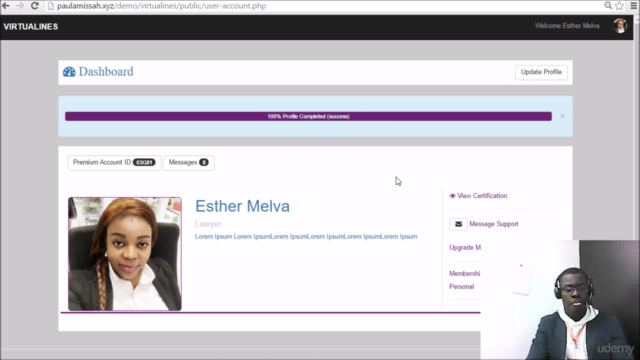Open the Personal link
The image size is (640, 360).
(462, 287)
